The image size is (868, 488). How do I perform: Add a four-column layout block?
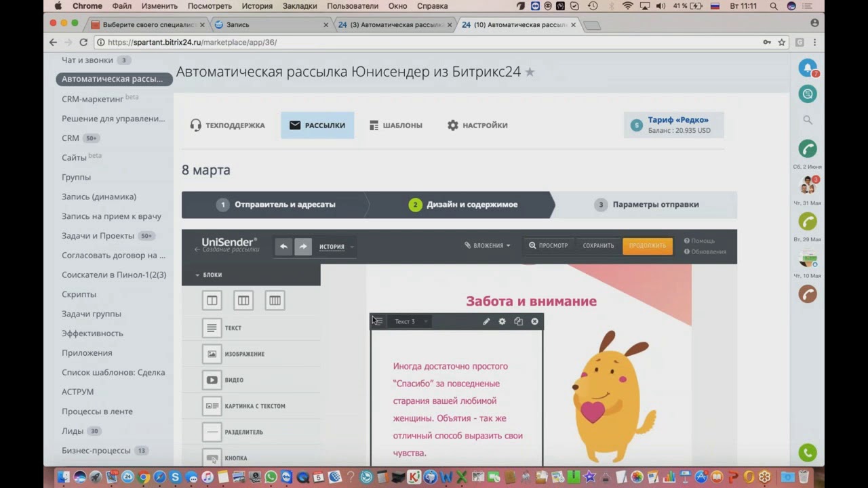click(x=275, y=300)
